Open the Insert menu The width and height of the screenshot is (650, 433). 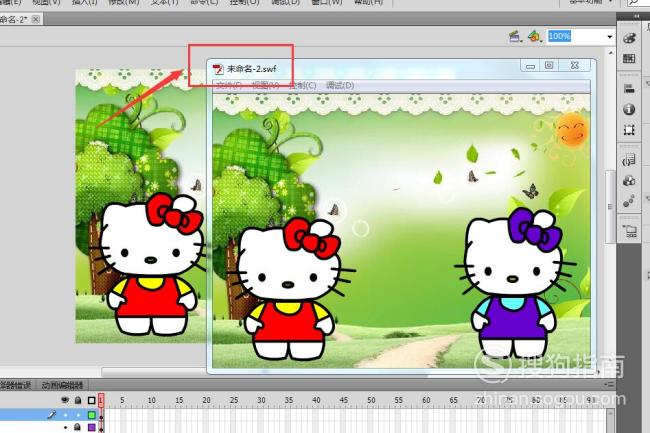[x=84, y=2]
